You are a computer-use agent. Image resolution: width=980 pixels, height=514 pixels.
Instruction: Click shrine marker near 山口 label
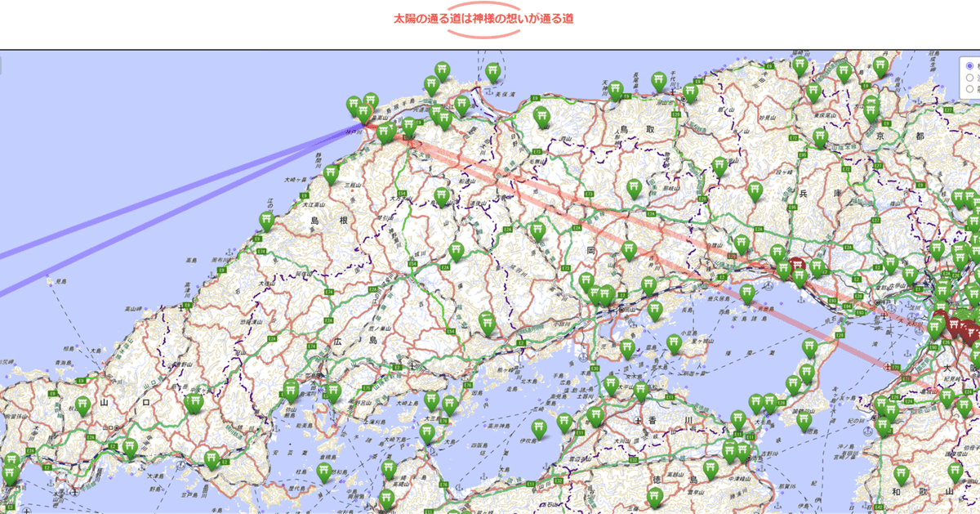click(x=82, y=405)
